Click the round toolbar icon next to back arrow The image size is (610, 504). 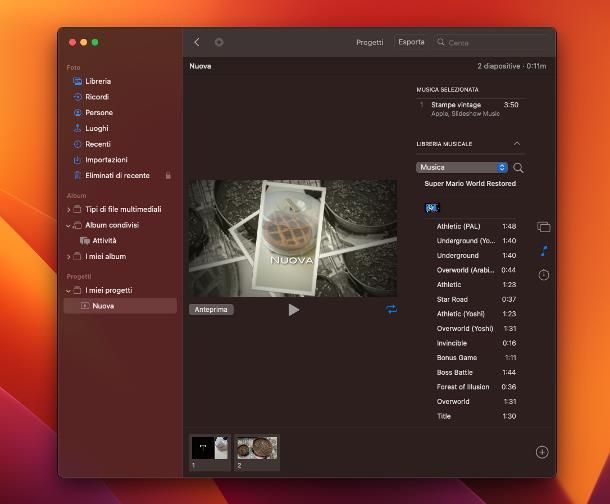(x=219, y=42)
